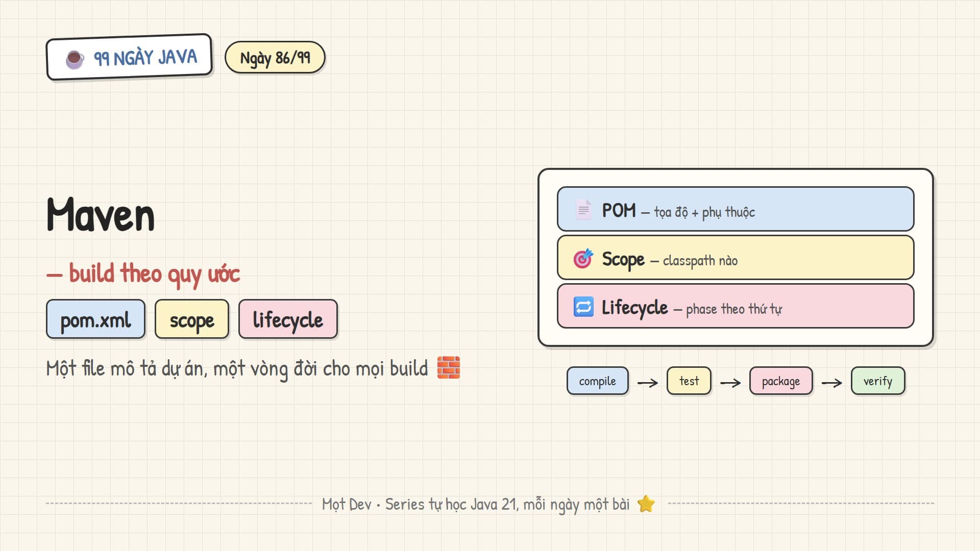Viewport: 980px width, 551px height.
Task: Select the Scope — classpath nào card
Action: coord(736,258)
